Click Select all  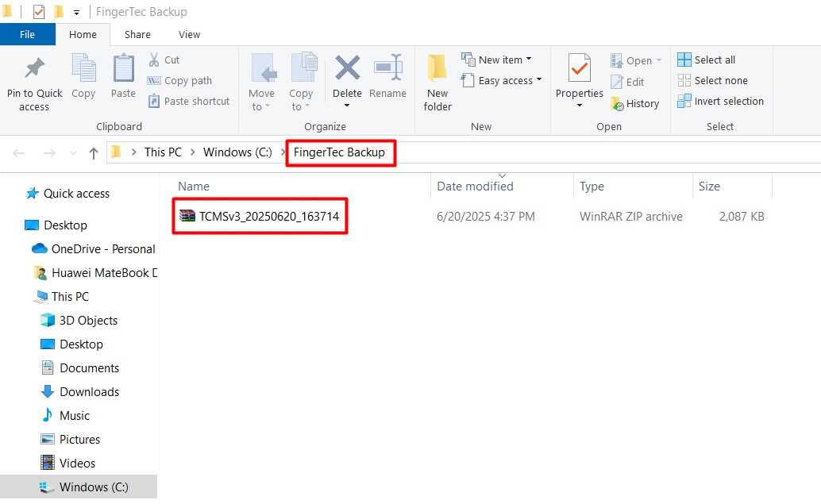point(706,60)
